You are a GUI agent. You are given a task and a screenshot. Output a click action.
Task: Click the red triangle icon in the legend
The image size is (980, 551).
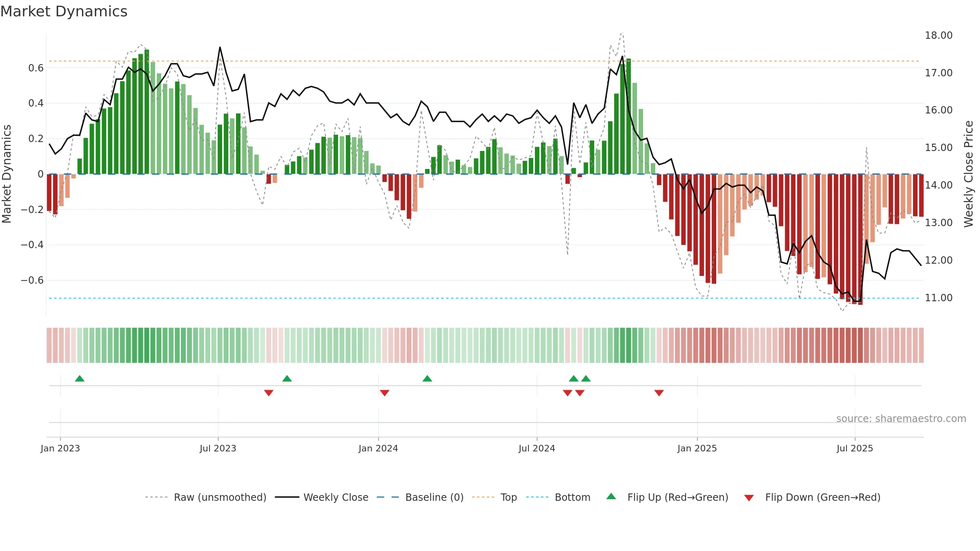(749, 498)
